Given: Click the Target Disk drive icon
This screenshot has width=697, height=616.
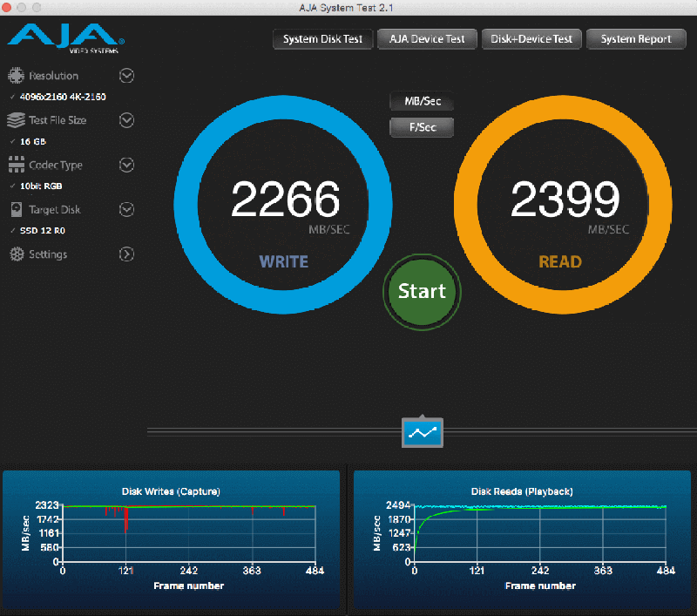Looking at the screenshot, I should pyautogui.click(x=16, y=210).
